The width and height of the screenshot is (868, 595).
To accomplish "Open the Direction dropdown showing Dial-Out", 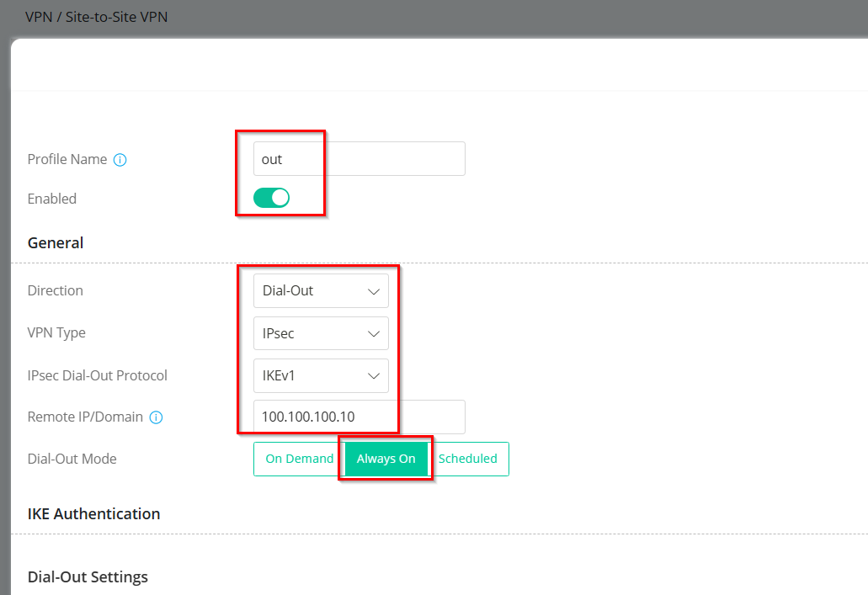I will pos(321,290).
